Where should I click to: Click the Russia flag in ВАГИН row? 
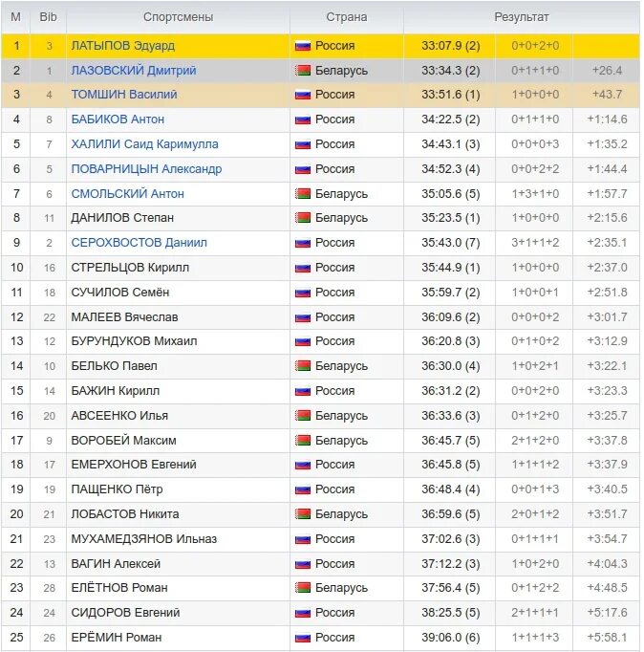click(303, 564)
